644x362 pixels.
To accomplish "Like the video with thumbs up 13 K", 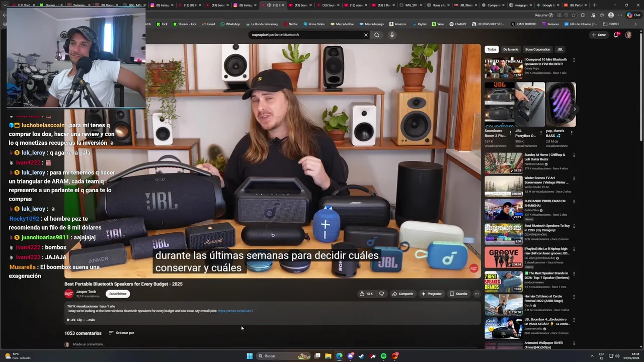I will pos(366,294).
